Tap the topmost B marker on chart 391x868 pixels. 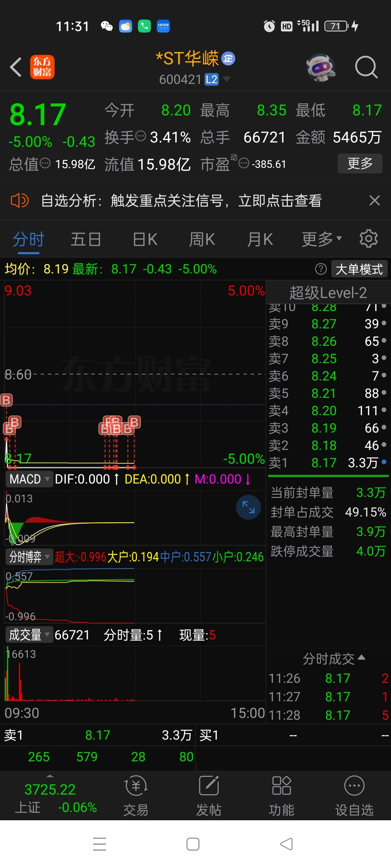(x=6, y=400)
